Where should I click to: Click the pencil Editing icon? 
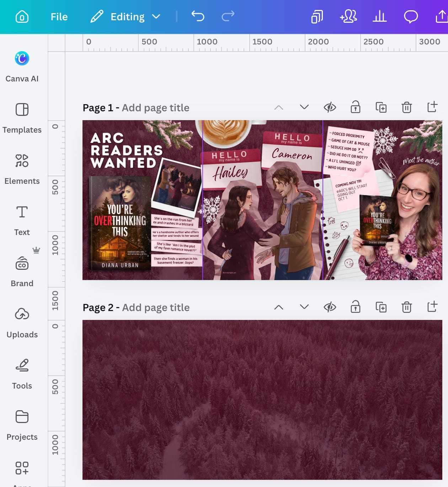(x=97, y=16)
